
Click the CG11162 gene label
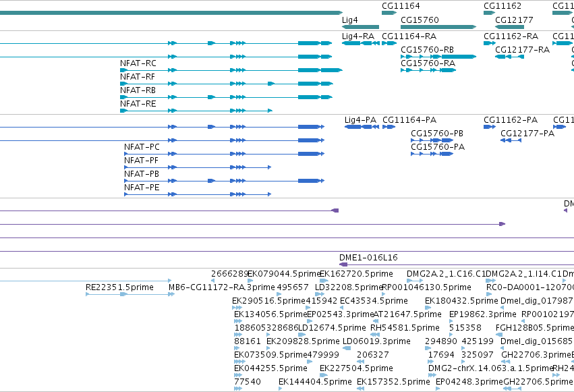click(x=503, y=6)
